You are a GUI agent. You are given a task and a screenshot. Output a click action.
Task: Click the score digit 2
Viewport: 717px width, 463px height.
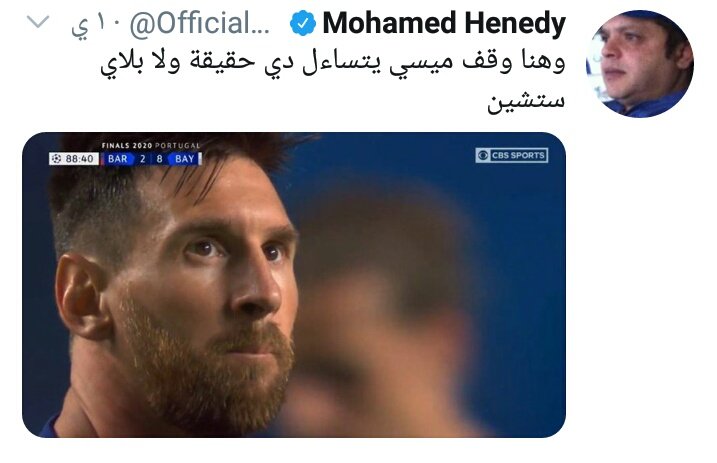point(143,159)
